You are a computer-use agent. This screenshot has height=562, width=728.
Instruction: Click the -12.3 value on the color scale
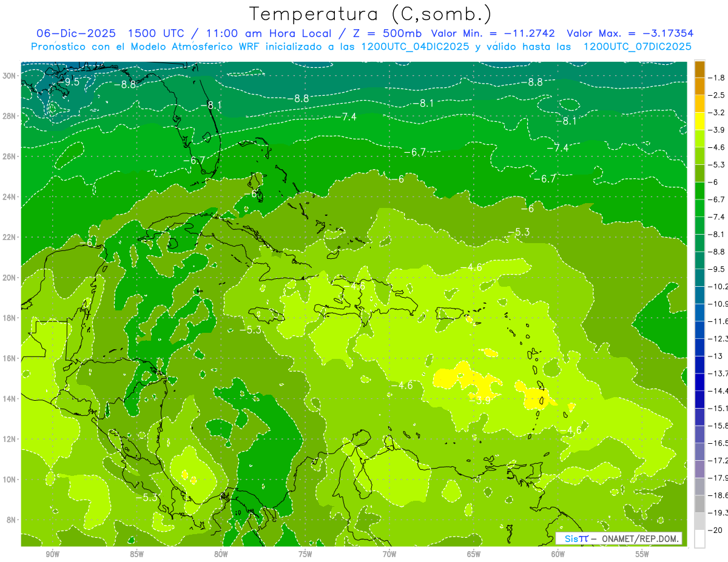coord(718,338)
